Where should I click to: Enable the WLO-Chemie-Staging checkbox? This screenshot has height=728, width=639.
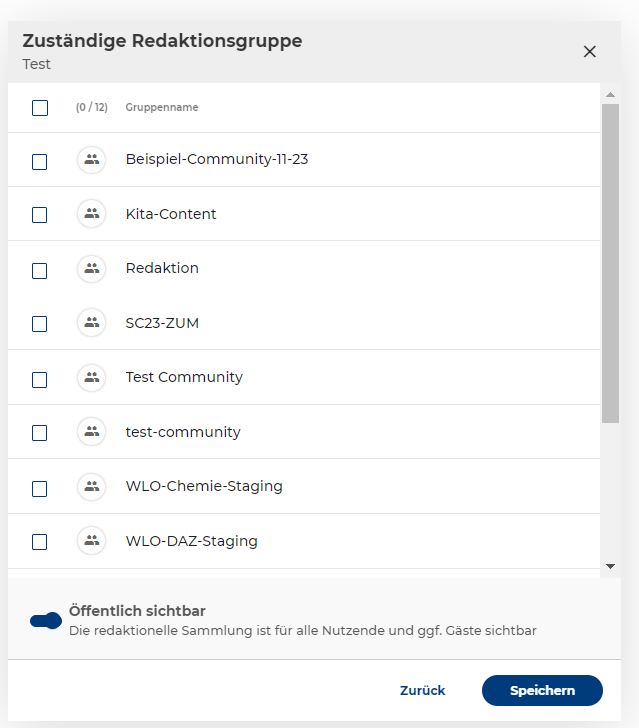[40, 488]
